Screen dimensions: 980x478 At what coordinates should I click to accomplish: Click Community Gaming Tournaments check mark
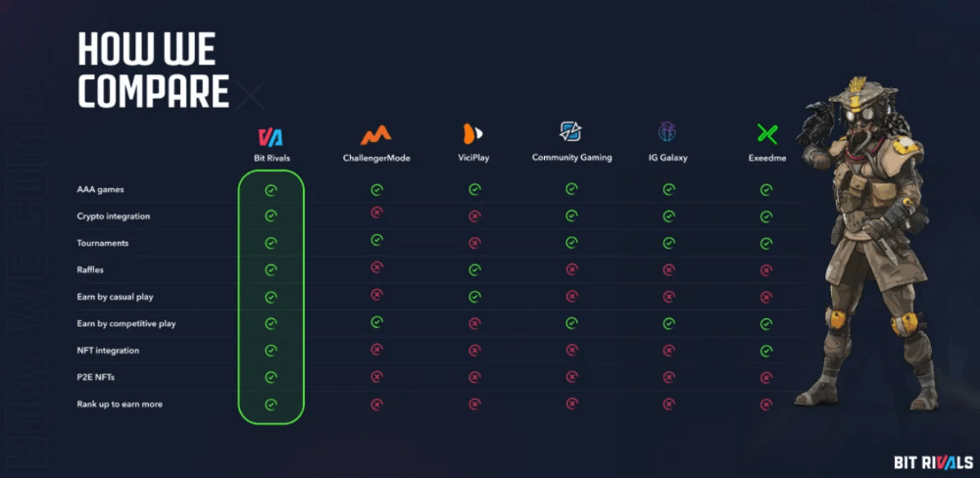click(x=571, y=243)
